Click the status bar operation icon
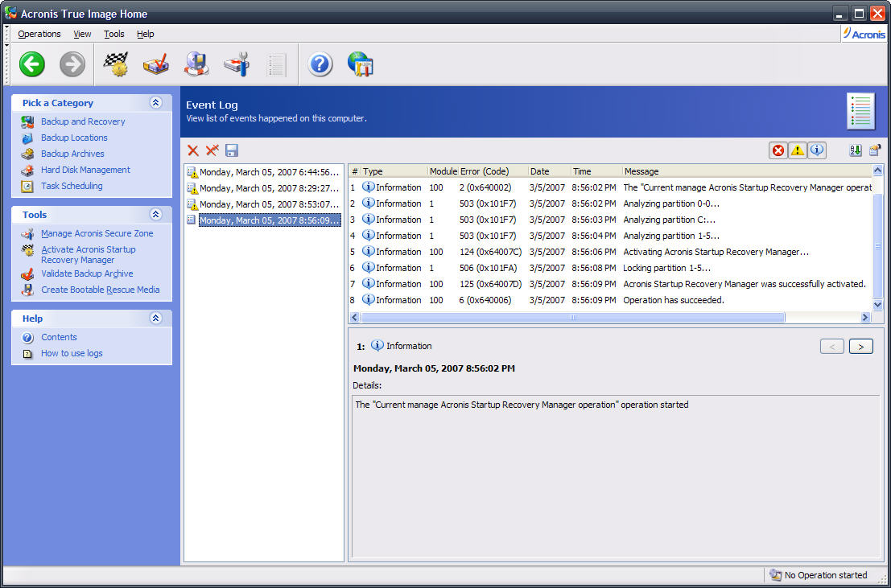Image resolution: width=891 pixels, height=588 pixels. 775,575
